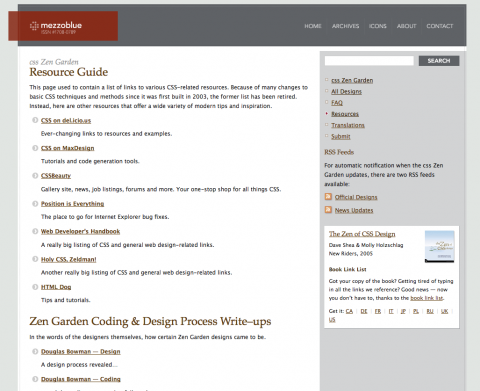480x391 pixels.
Task: Go to the CONTACT page
Action: [440, 26]
